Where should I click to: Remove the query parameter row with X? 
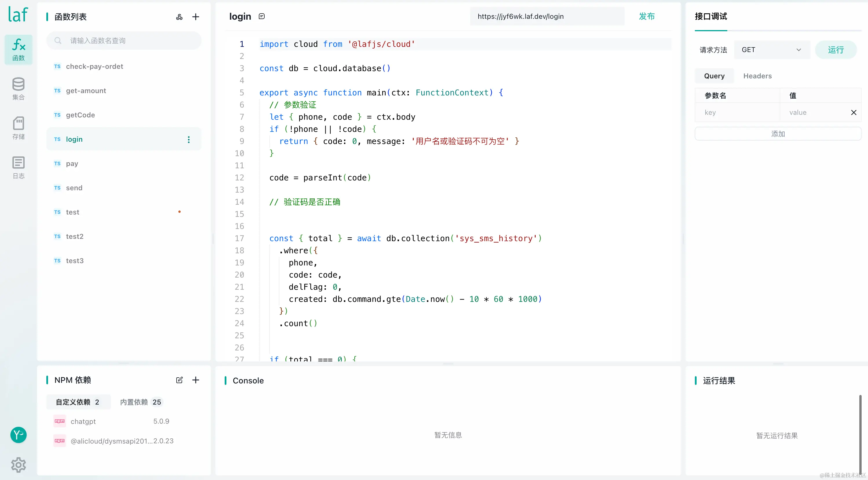[x=854, y=112]
